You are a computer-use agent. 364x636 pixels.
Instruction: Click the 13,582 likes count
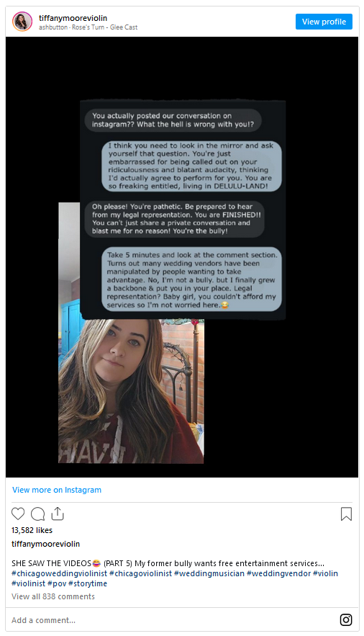coord(32,530)
